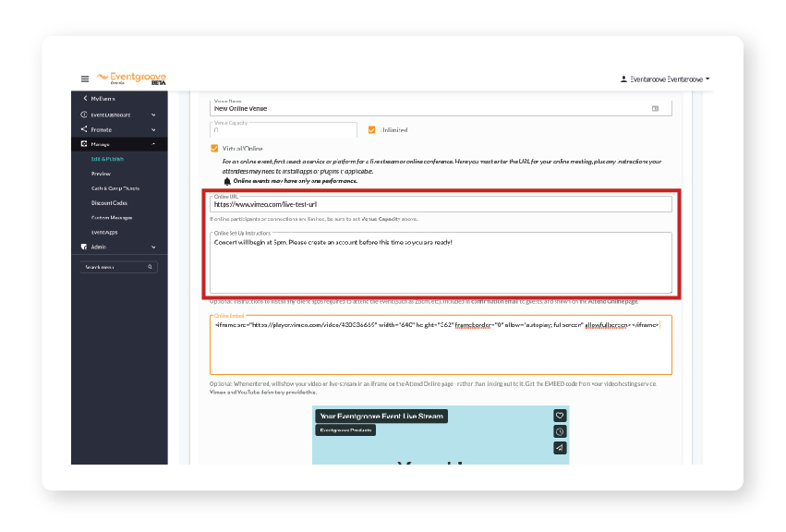Click the Venue Name input field

441,108
